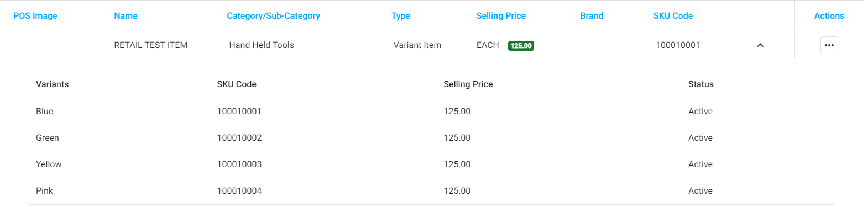Collapse the variants list with the chevron

pos(760,45)
